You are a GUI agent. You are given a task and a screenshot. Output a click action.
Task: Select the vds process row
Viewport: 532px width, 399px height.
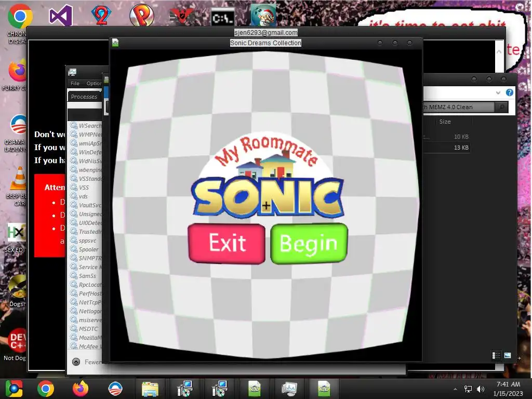(x=86, y=196)
